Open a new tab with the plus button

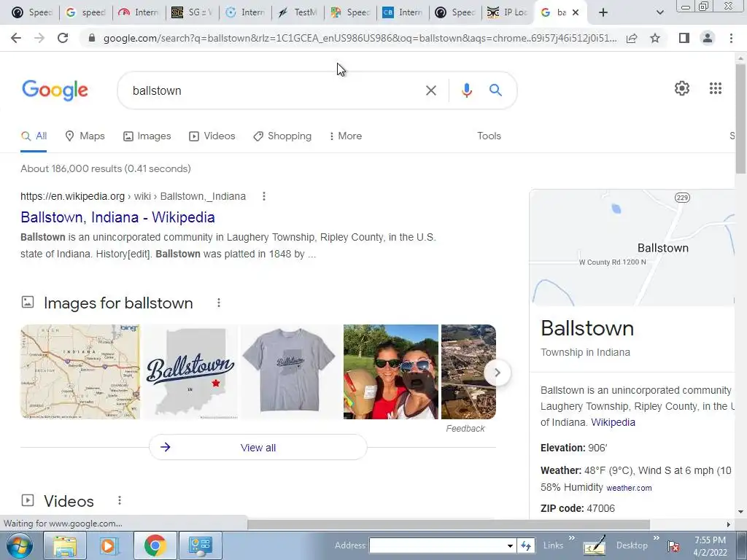(x=603, y=12)
